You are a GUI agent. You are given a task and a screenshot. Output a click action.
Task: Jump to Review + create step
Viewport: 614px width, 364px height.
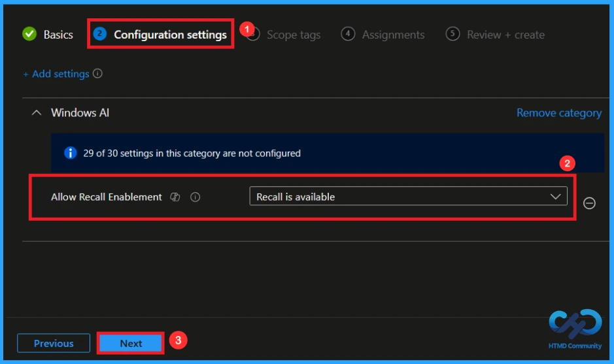[495, 35]
